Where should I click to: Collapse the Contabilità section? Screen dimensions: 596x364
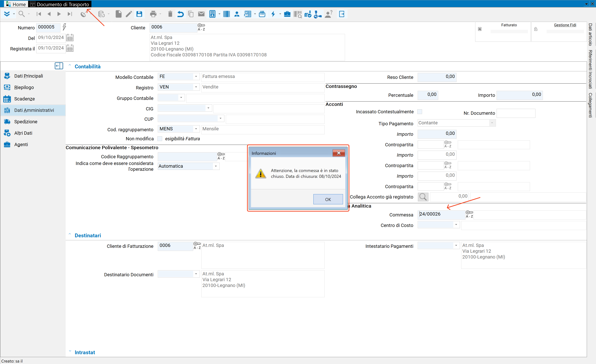click(x=70, y=65)
